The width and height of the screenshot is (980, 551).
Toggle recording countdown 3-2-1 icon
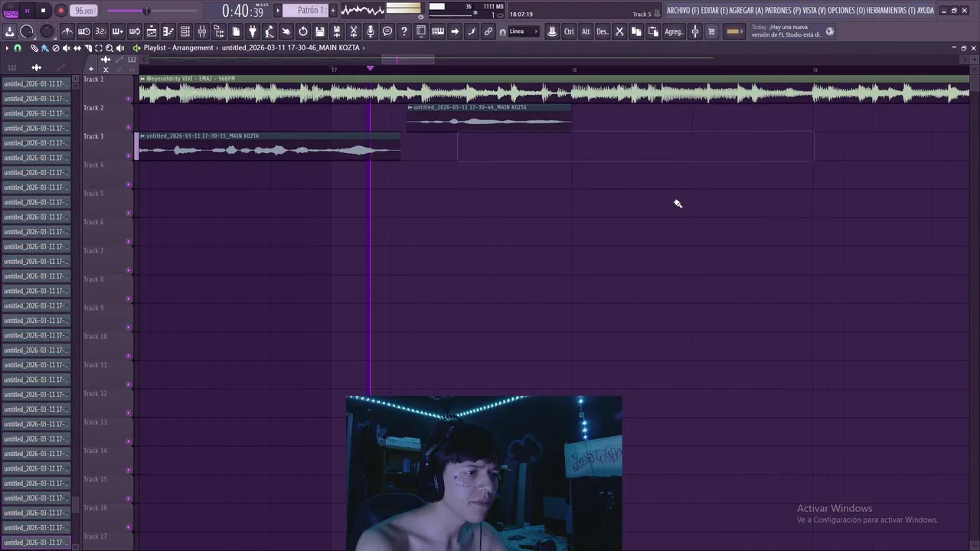point(100,31)
